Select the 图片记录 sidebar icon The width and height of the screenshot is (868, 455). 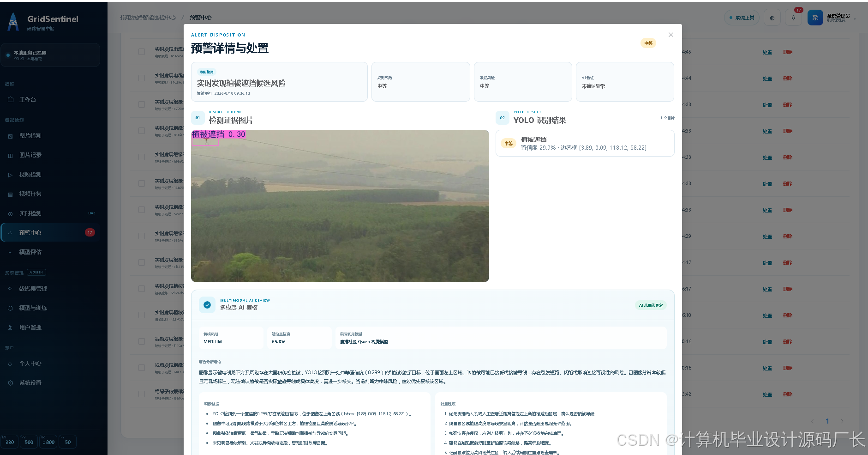coord(11,156)
